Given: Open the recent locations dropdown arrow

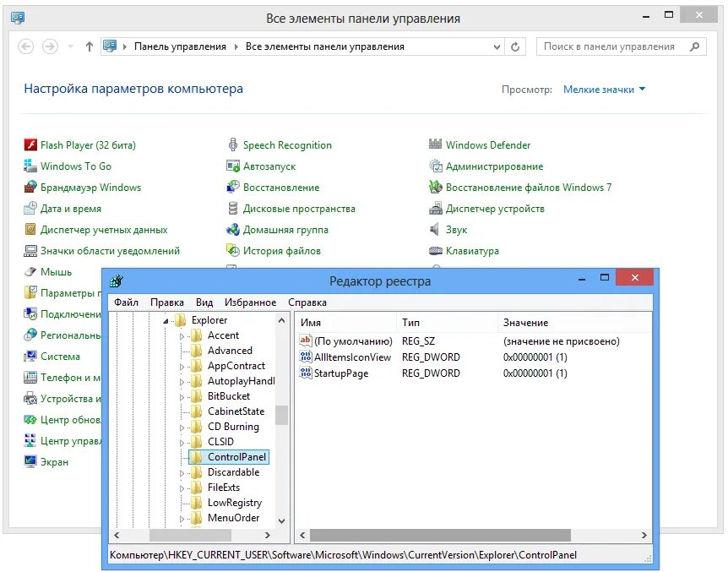Looking at the screenshot, I should click(71, 46).
